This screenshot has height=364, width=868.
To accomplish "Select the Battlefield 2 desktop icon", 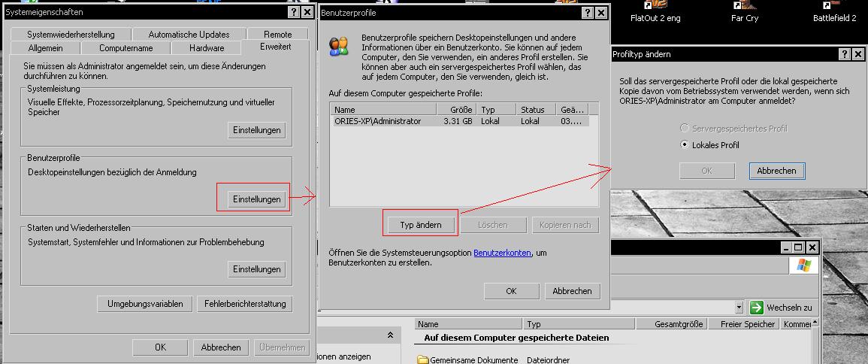I will pos(833,11).
